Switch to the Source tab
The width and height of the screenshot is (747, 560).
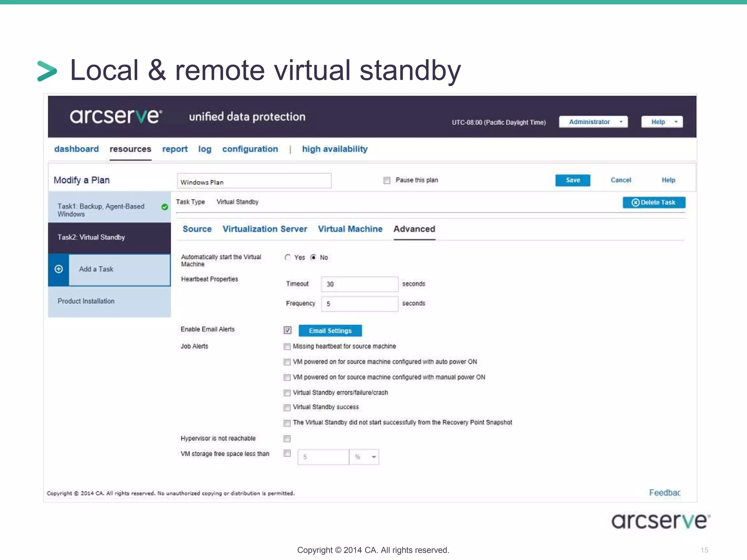click(197, 229)
